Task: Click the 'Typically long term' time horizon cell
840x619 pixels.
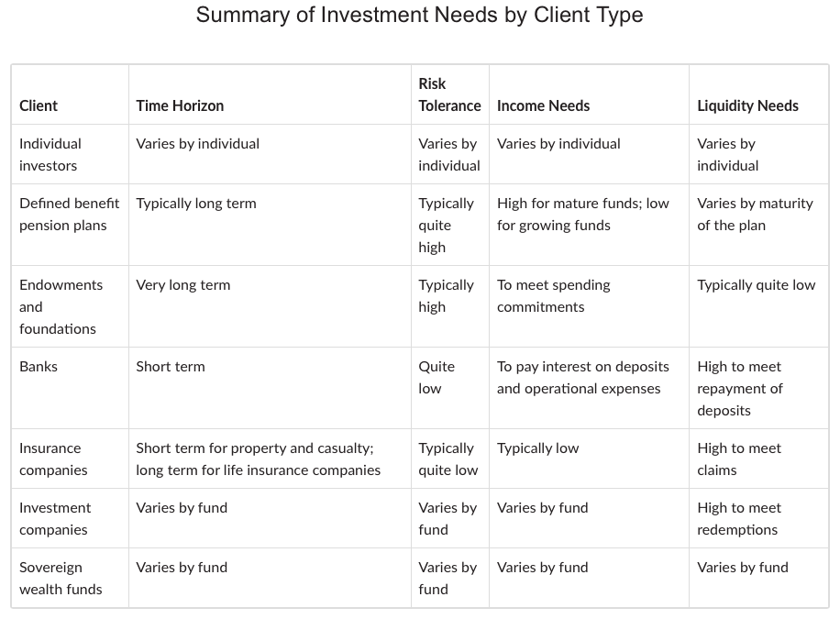Action: coord(196,203)
